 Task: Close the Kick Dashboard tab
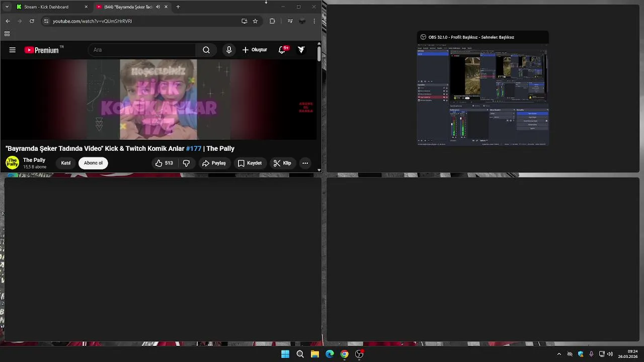click(86, 7)
